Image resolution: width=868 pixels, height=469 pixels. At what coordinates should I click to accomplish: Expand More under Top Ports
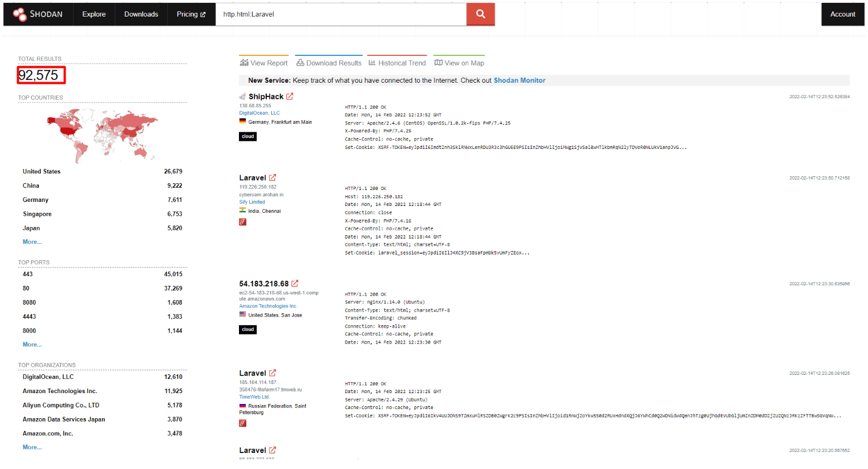click(32, 344)
